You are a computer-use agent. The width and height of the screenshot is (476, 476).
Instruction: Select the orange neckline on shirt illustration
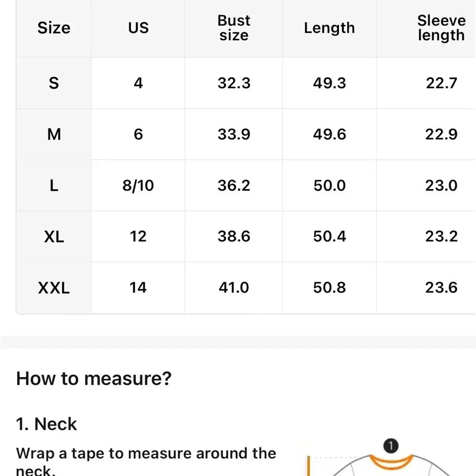(x=391, y=462)
